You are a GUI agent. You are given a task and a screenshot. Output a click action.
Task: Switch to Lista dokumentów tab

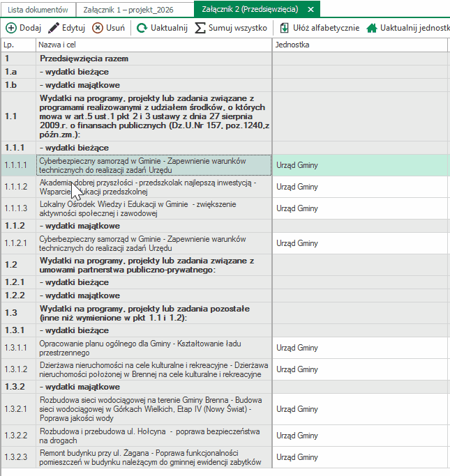[x=38, y=9]
